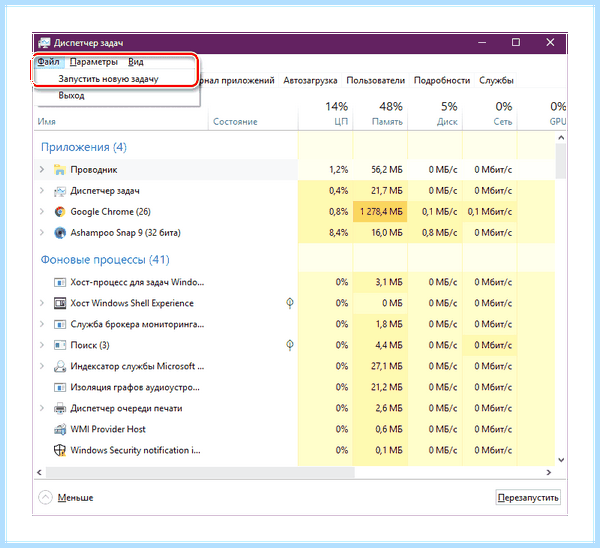
Task: Click the Google Chrome icon
Action: [60, 212]
